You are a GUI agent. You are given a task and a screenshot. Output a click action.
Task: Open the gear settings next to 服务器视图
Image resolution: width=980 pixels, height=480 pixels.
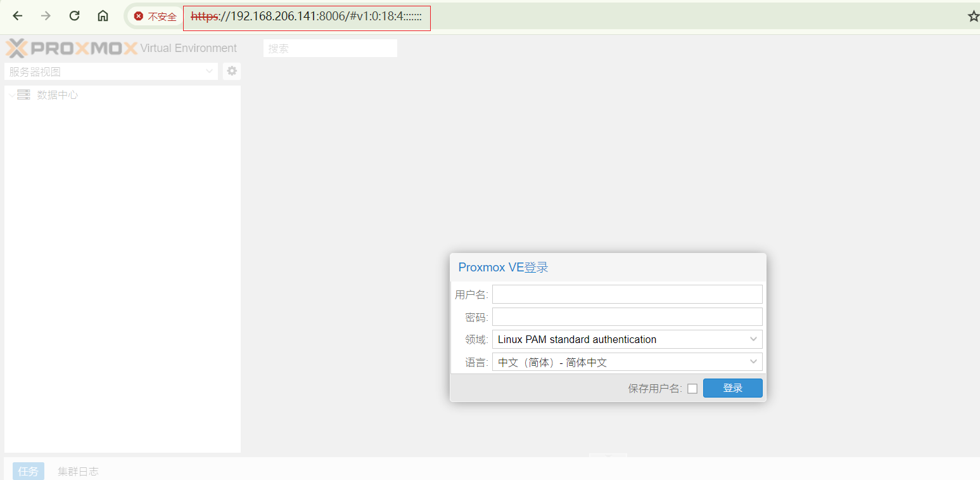click(x=232, y=71)
